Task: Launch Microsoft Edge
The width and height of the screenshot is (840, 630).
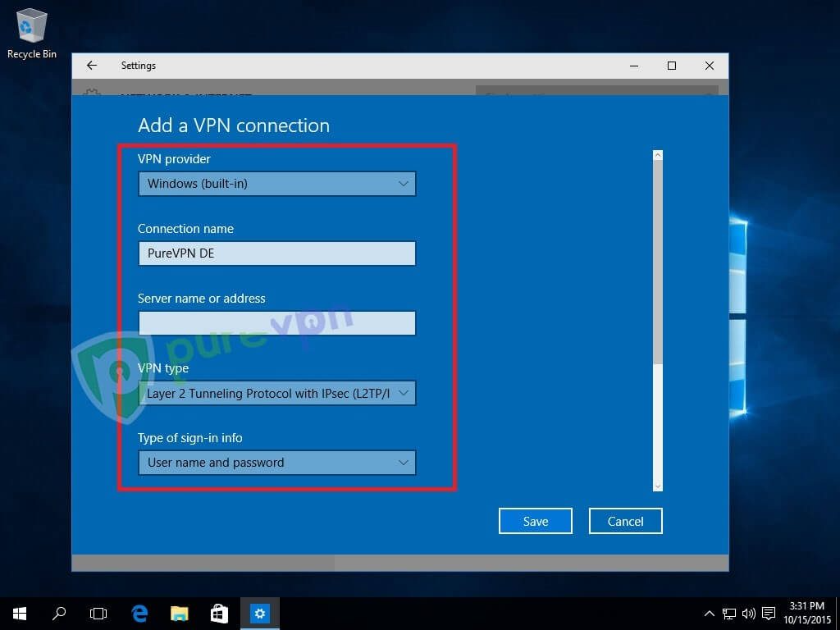Action: pos(139,613)
